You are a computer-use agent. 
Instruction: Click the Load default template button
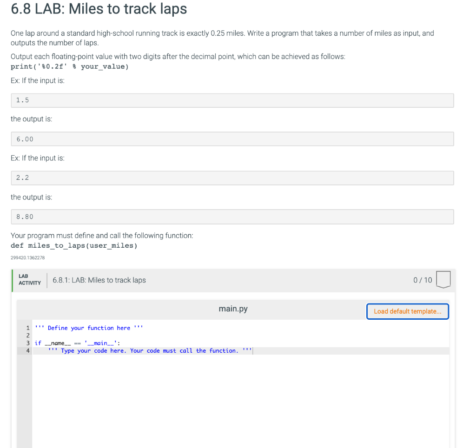point(407,311)
